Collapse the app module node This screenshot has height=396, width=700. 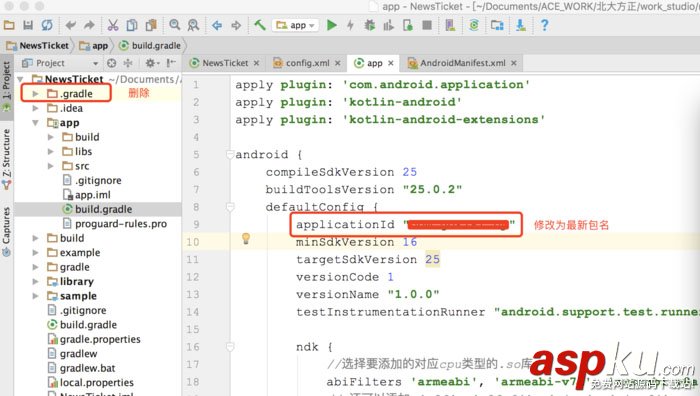coord(35,123)
